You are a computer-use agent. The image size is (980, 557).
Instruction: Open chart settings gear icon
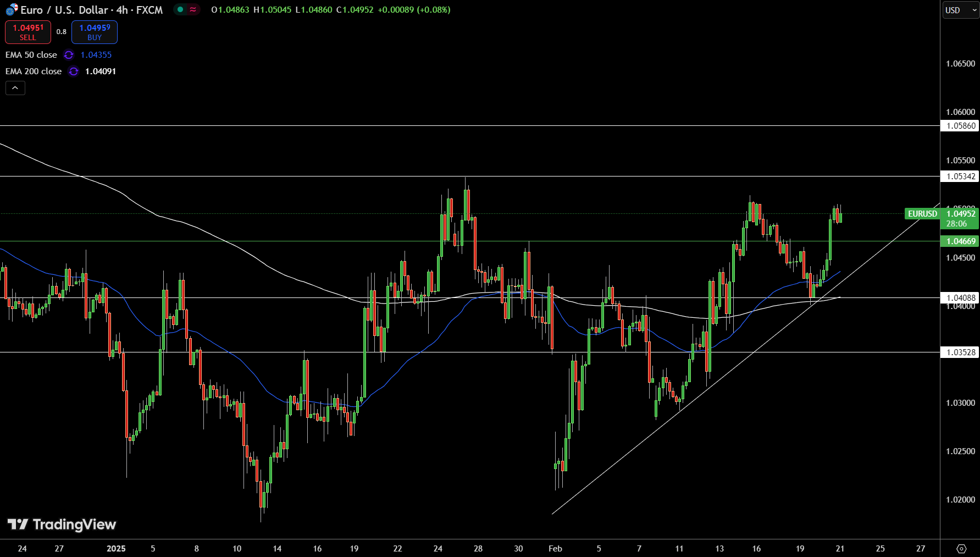tap(961, 548)
